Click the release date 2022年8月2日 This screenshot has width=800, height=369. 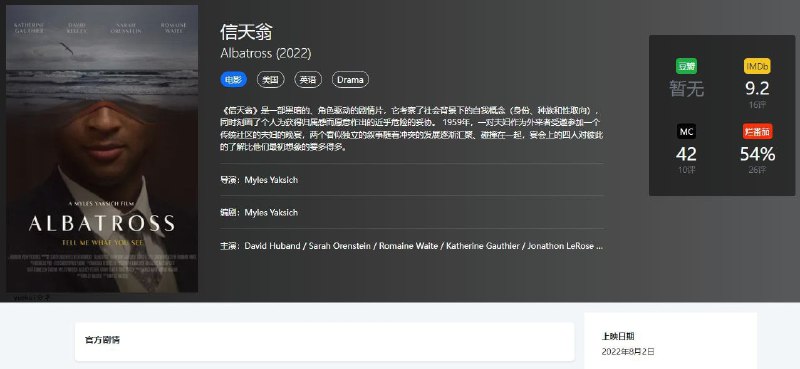click(x=628, y=352)
